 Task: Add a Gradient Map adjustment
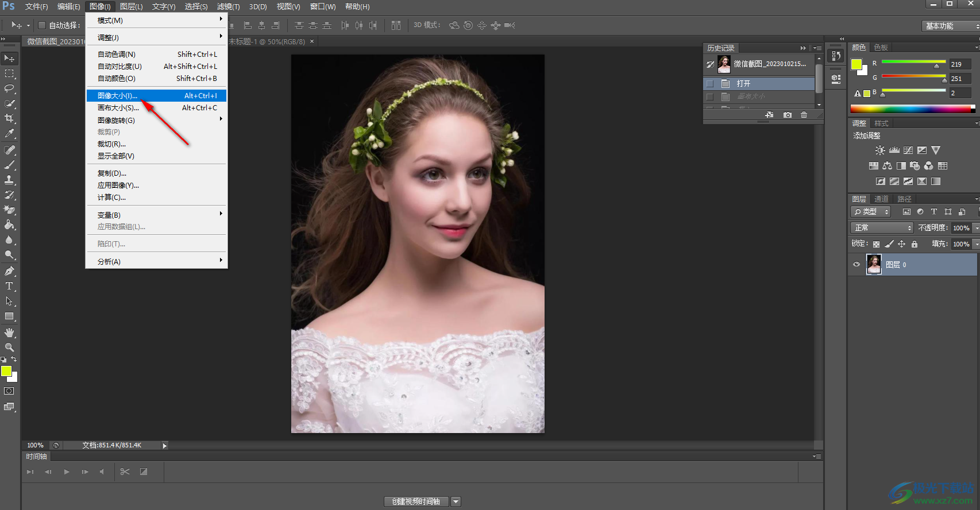tap(936, 181)
